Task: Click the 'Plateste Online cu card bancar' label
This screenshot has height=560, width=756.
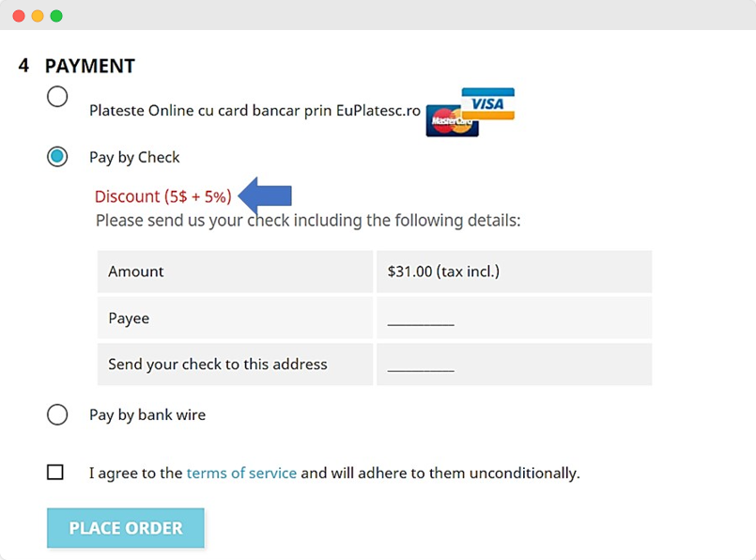Action: 255,110
